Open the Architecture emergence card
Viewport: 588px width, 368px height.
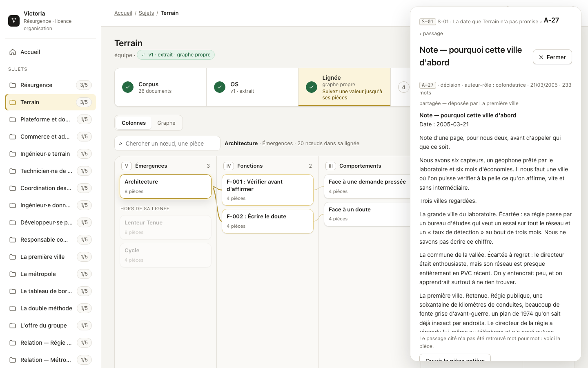(165, 186)
